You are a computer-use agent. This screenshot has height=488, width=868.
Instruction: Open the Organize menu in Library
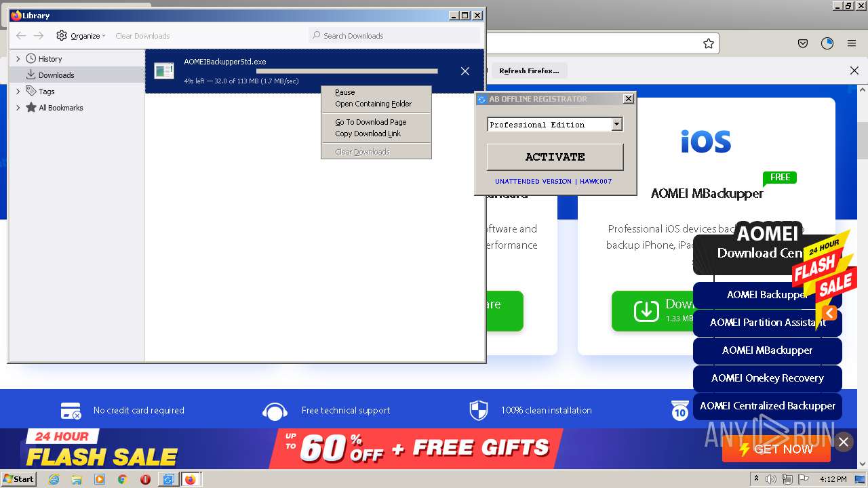pyautogui.click(x=81, y=35)
